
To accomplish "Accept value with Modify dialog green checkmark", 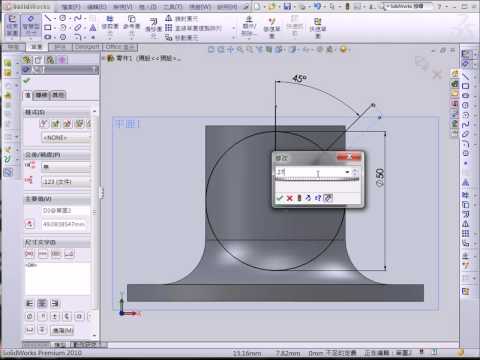I will [x=280, y=198].
